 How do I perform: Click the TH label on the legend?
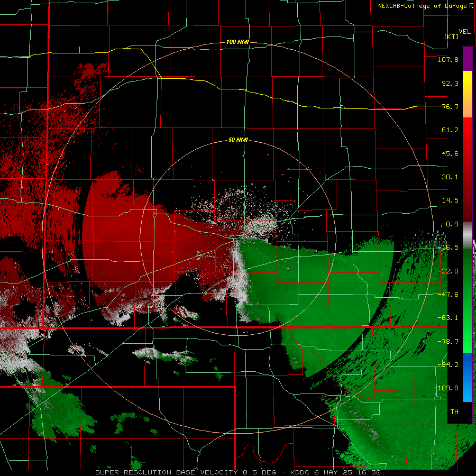tap(454, 412)
